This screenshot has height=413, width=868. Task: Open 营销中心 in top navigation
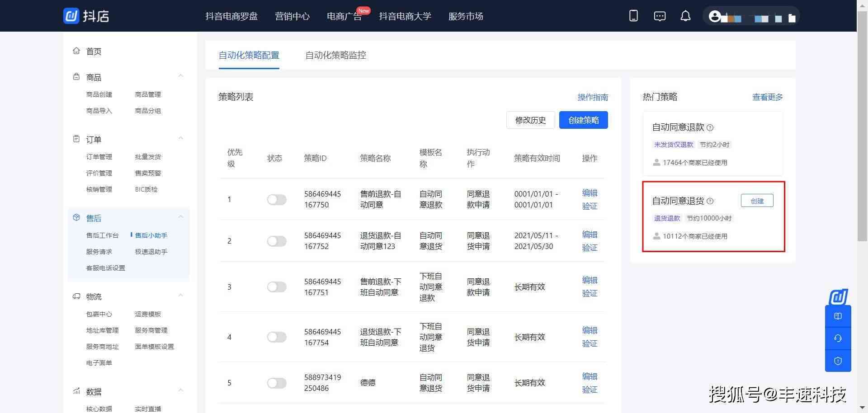[x=292, y=16]
